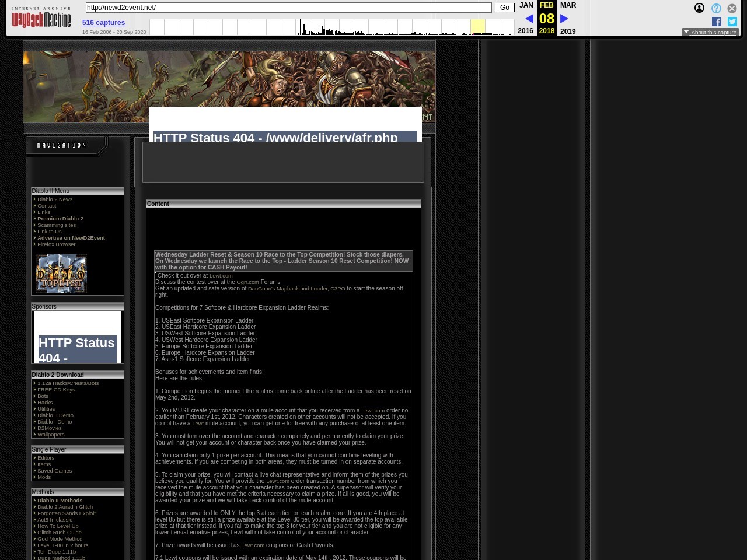Go to previous capture arrow
Screen dimensions: 747x560
tap(529, 19)
